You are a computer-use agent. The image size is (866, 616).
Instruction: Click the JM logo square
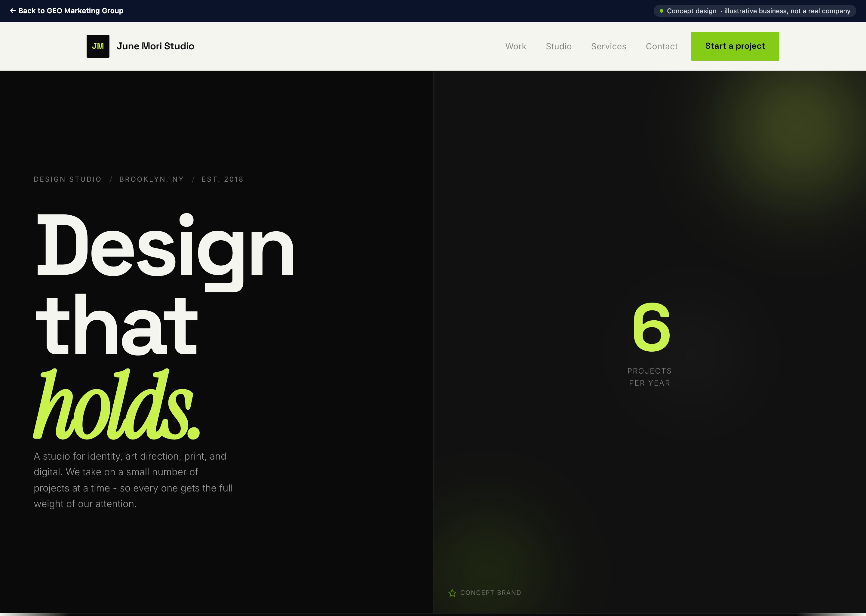point(98,46)
